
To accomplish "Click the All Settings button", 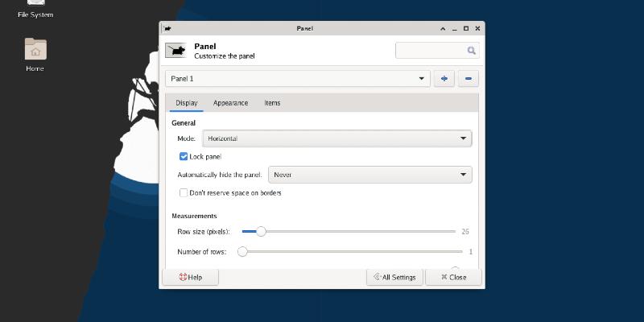I will coord(394,277).
